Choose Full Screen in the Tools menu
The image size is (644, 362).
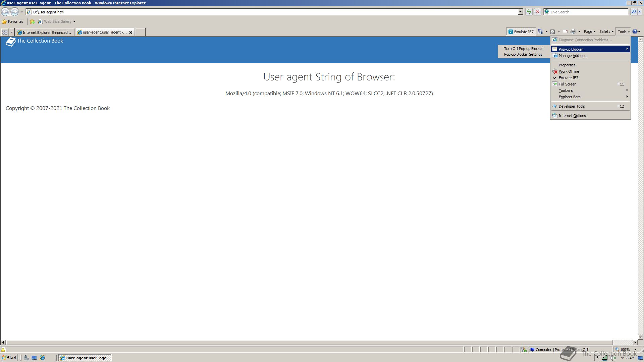point(590,84)
